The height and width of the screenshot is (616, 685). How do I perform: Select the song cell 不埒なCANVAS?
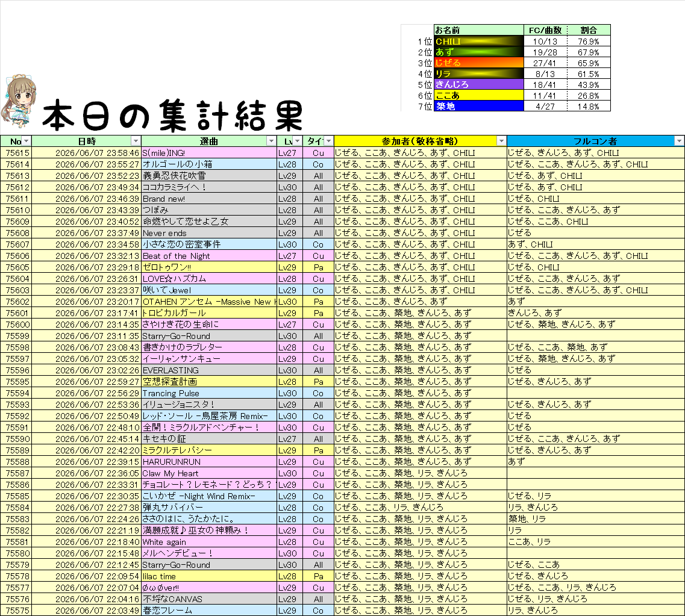(209, 599)
